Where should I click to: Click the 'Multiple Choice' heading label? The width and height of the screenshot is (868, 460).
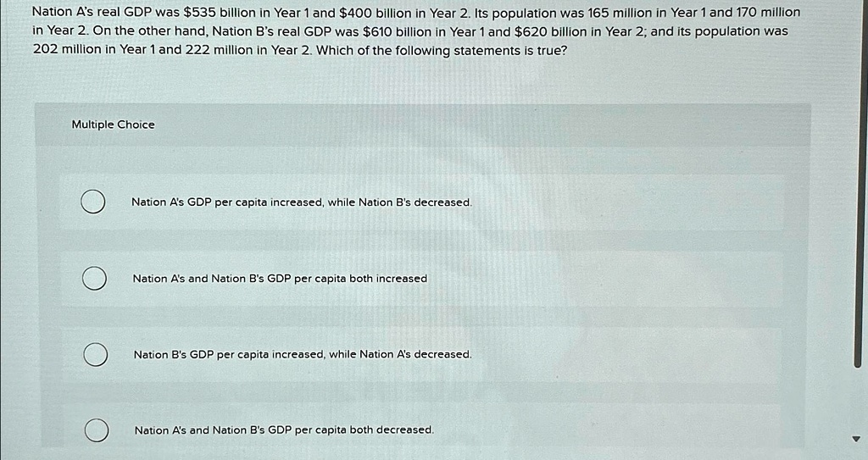click(113, 125)
